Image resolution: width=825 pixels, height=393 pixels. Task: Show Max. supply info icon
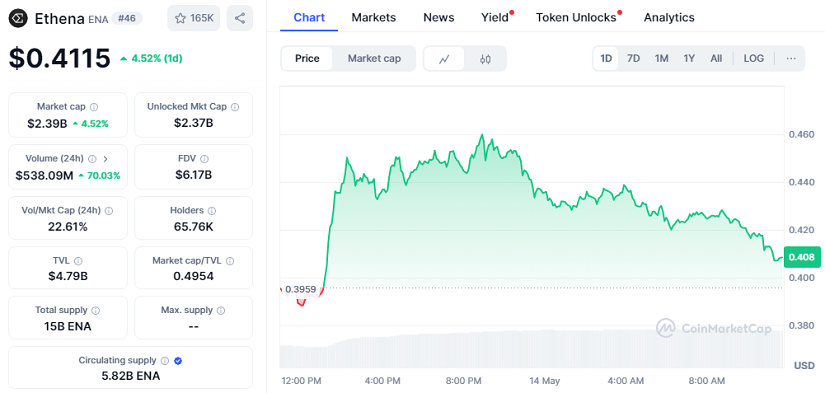(221, 310)
